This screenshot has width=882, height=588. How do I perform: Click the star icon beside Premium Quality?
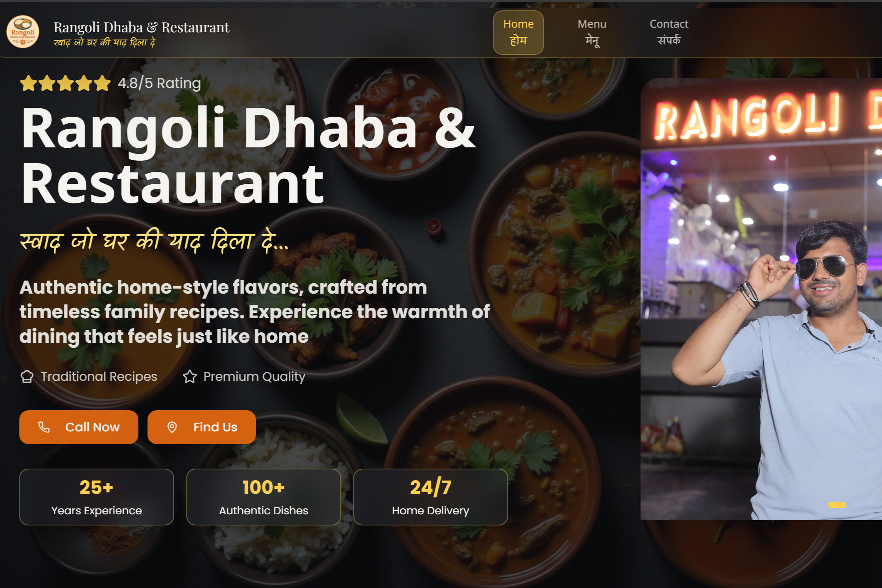pyautogui.click(x=190, y=377)
